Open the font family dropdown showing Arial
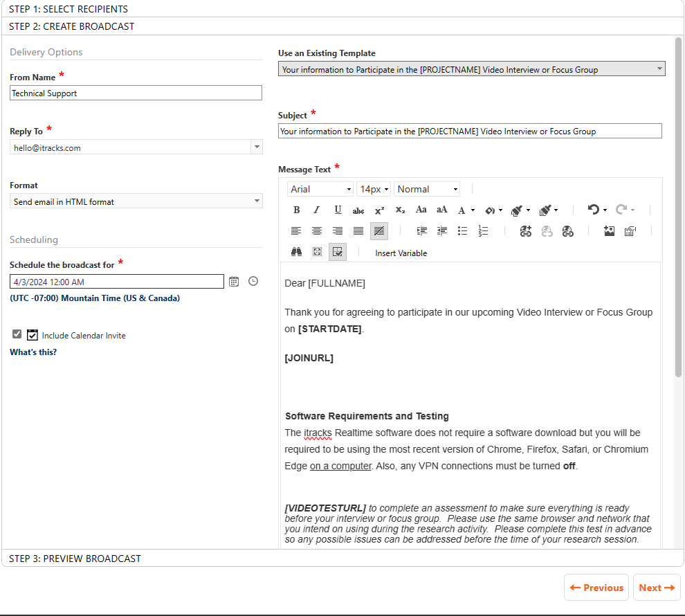The image size is (685, 616). tap(320, 189)
